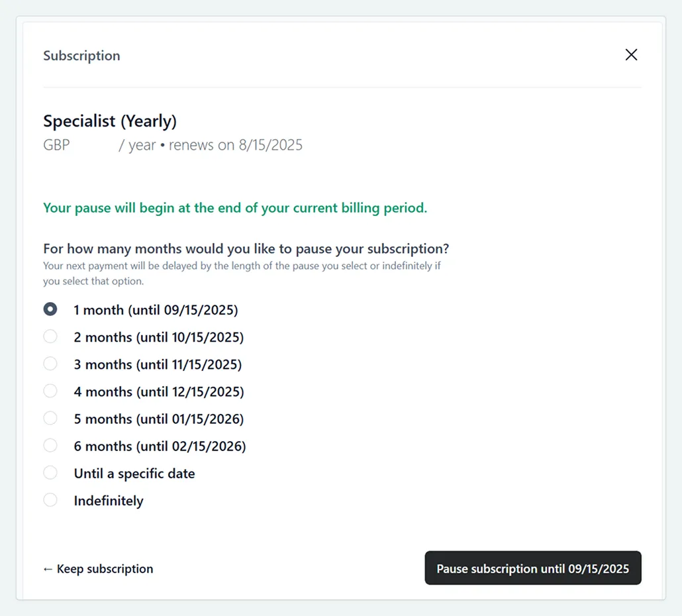Click the 'Indefinitely' label text
Image resolution: width=682 pixels, height=616 pixels.
pos(109,500)
